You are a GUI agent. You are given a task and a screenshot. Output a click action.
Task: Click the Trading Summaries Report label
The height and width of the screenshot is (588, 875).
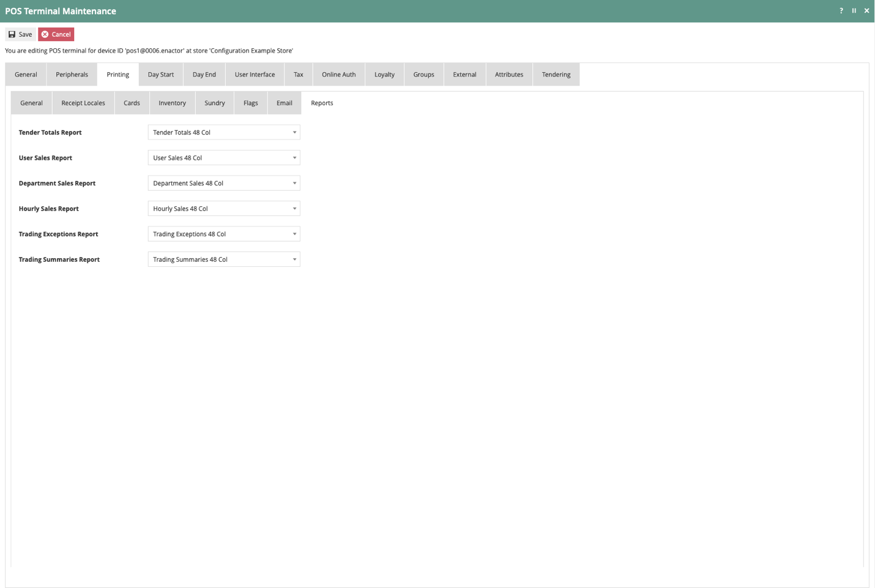click(x=59, y=259)
